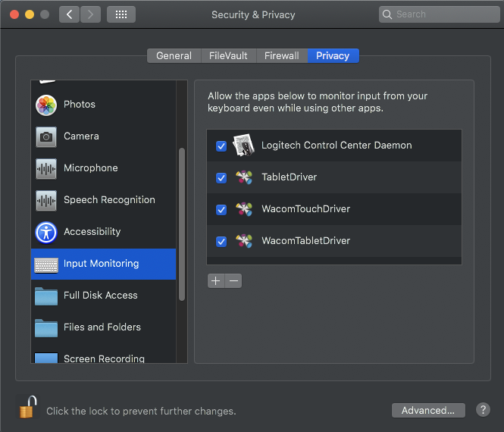Image resolution: width=504 pixels, height=432 pixels.
Task: Select Accessibility category
Action: (104, 232)
